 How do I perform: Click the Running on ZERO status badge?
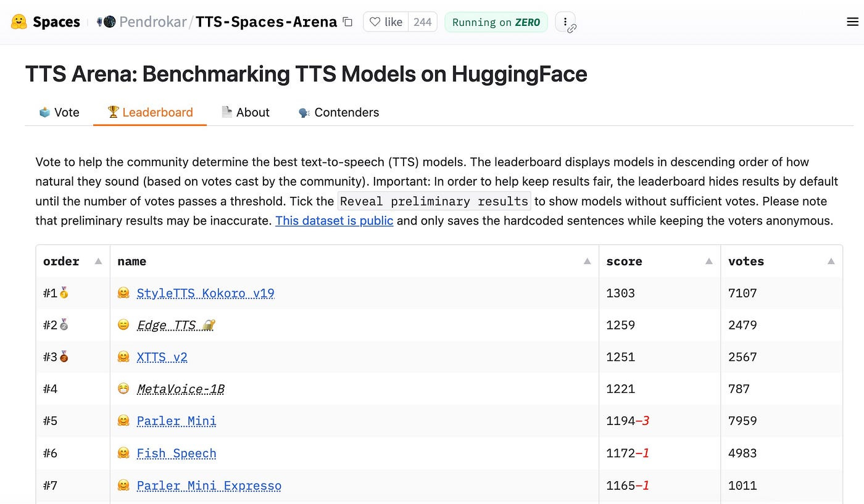click(x=496, y=22)
